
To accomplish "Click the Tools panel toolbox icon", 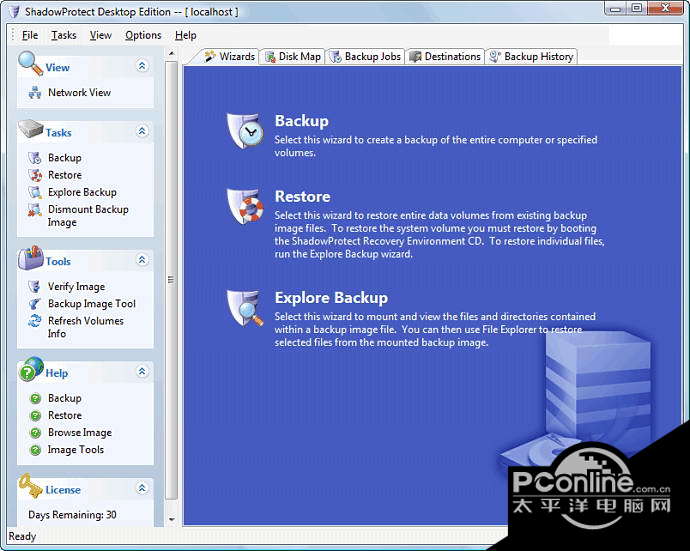I will pos(30,258).
